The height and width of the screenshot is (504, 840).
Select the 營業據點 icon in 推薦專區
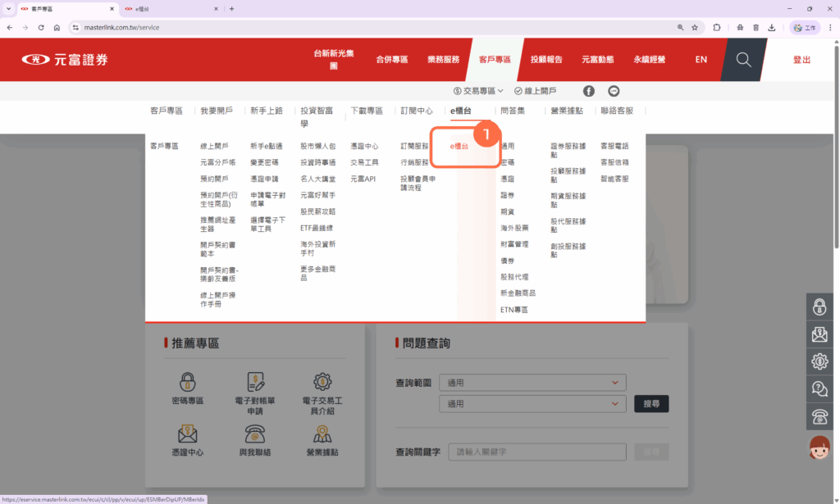tap(322, 433)
